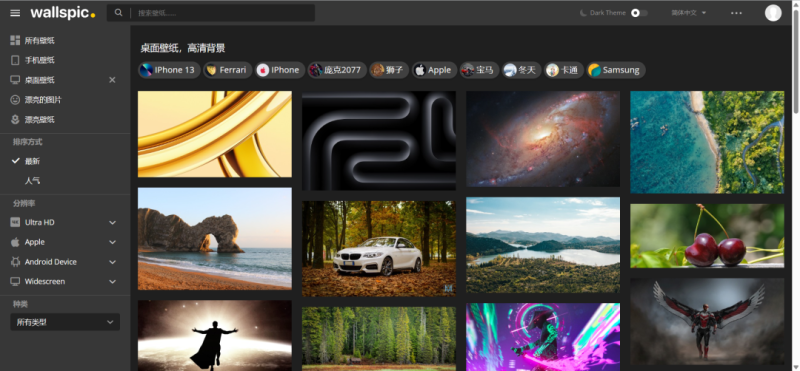The image size is (800, 371).
Task: Open the white BMW car wallpaper
Action: click(x=379, y=249)
